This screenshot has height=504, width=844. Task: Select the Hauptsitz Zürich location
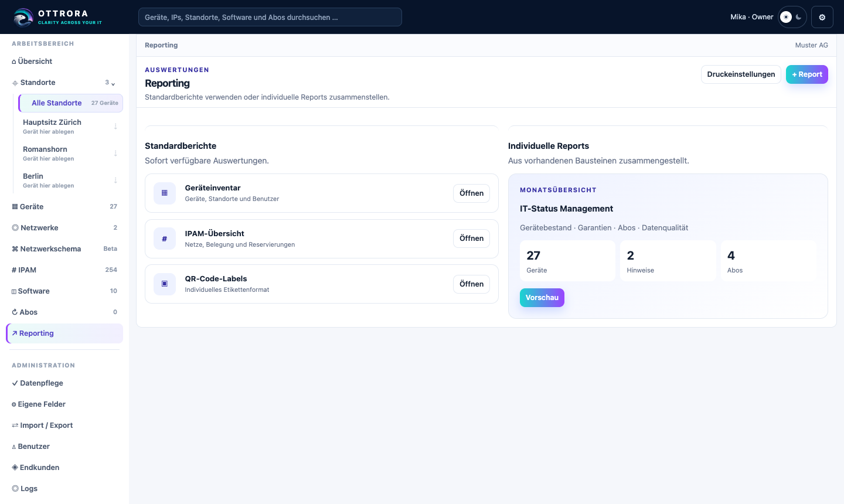click(x=71, y=127)
